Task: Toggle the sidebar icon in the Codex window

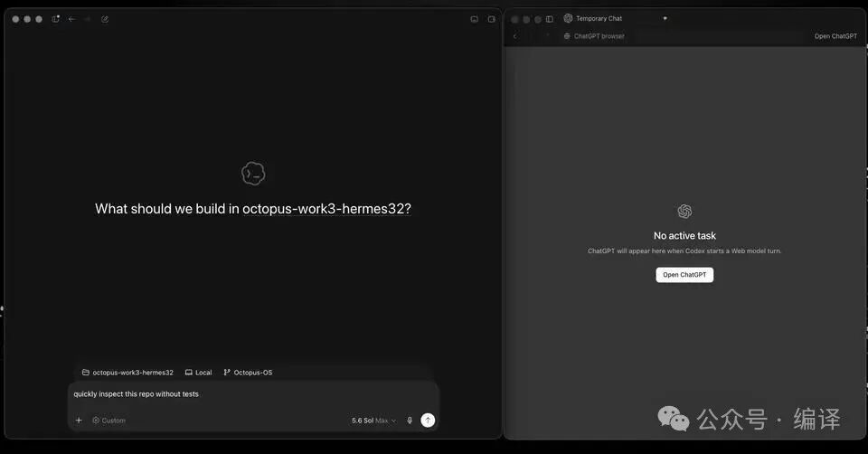Action: (55, 19)
